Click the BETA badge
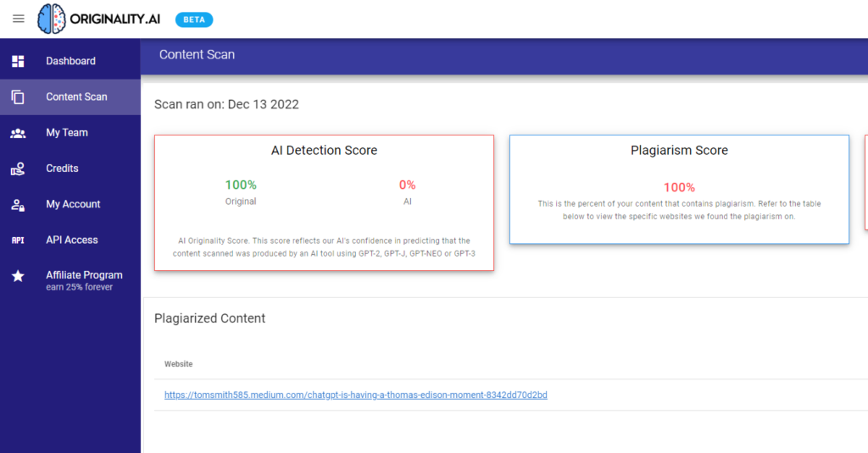The width and height of the screenshot is (868, 453). point(194,19)
